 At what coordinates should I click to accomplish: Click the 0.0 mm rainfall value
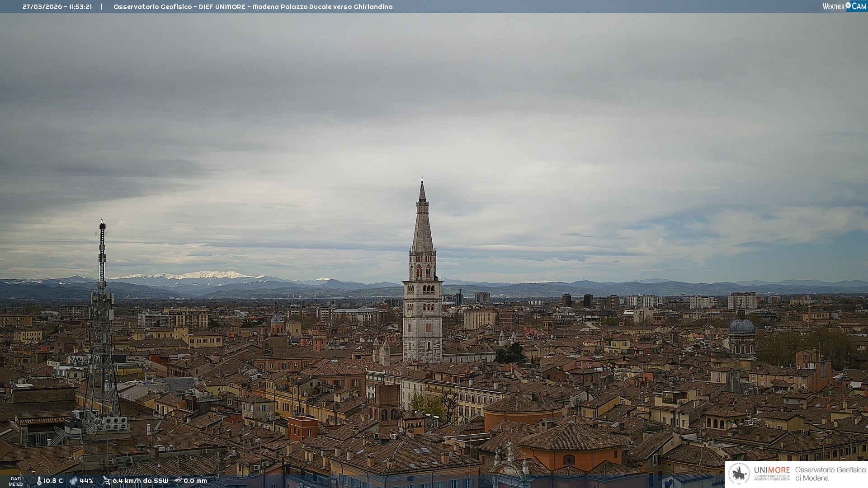click(x=195, y=481)
